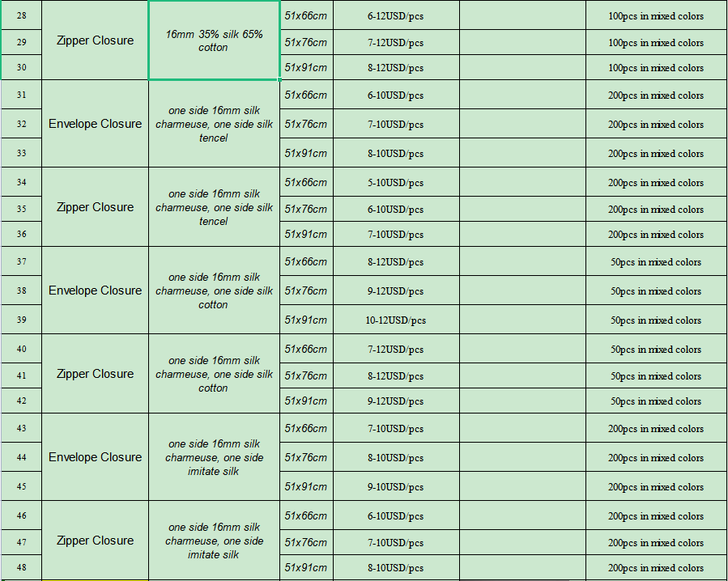Screen dimensions: 728x581
Task: Select Envelope Closure cell beside silk cotton rows 37-39
Action: (x=95, y=290)
